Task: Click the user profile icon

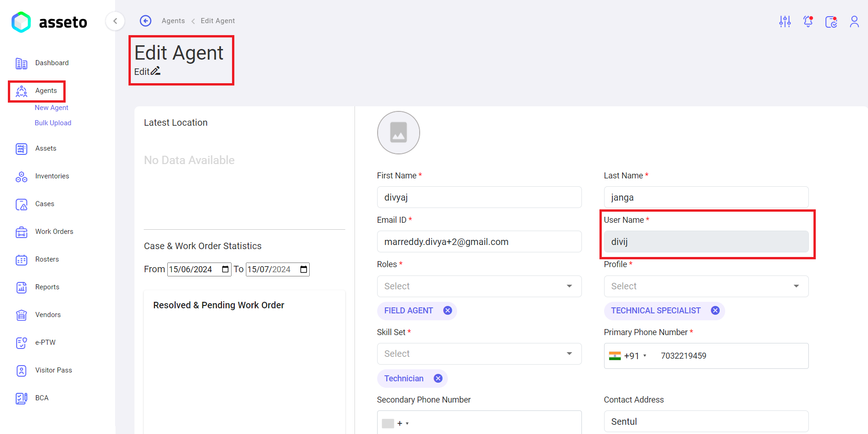Action: click(x=854, y=21)
